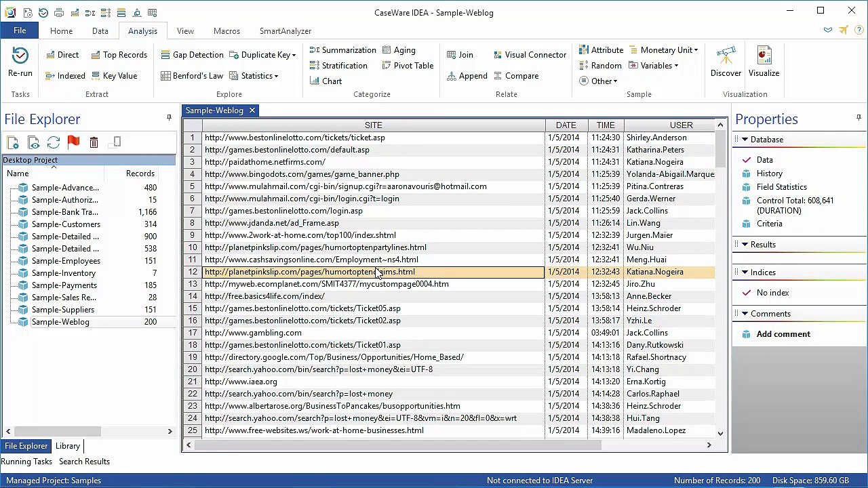
Task: Join databases using Join button
Action: click(460, 55)
